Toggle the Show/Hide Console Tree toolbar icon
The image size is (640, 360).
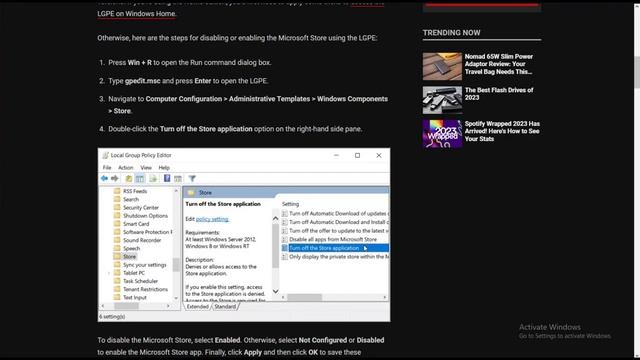point(140,178)
